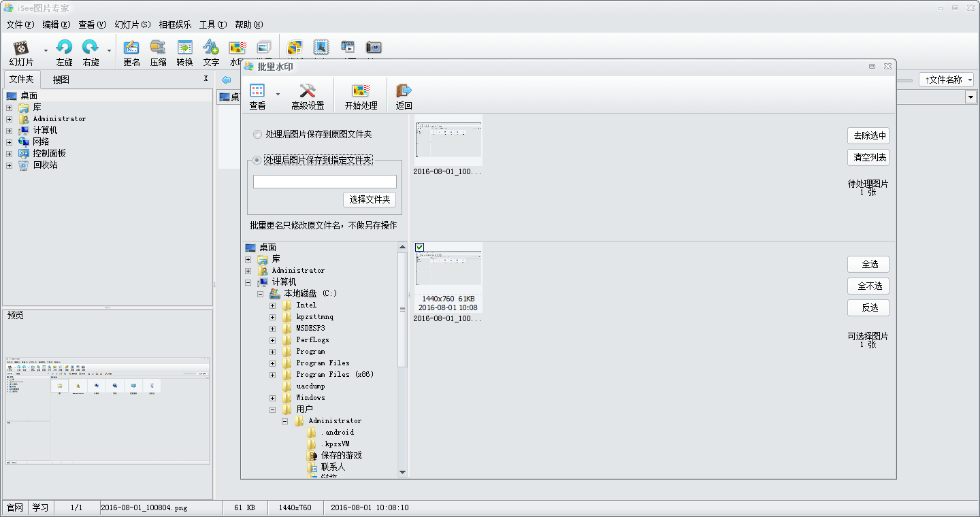Rotate image right with 右旋 icon
This screenshot has width=980, height=517.
click(90, 48)
